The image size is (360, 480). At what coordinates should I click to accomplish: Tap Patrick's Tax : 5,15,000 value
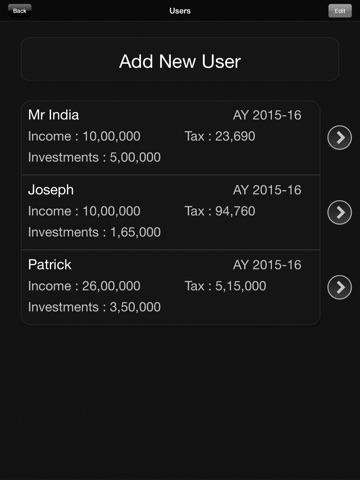(x=226, y=286)
